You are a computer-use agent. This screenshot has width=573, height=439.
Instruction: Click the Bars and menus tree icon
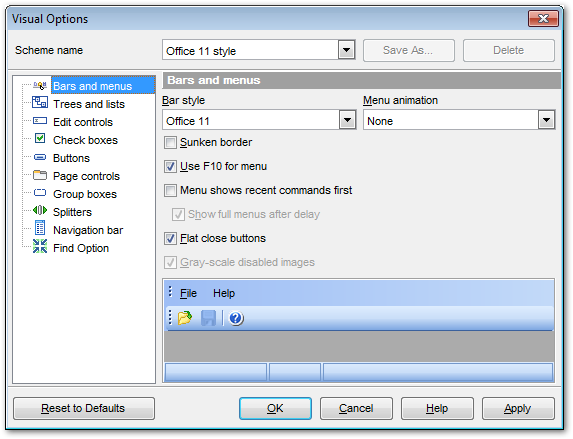[40, 86]
